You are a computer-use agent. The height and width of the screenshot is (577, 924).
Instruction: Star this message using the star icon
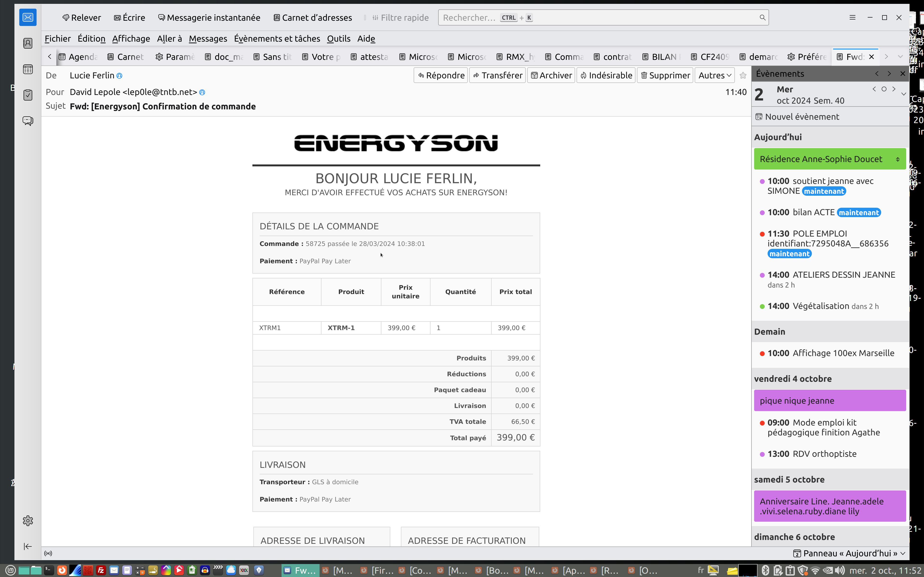743,75
